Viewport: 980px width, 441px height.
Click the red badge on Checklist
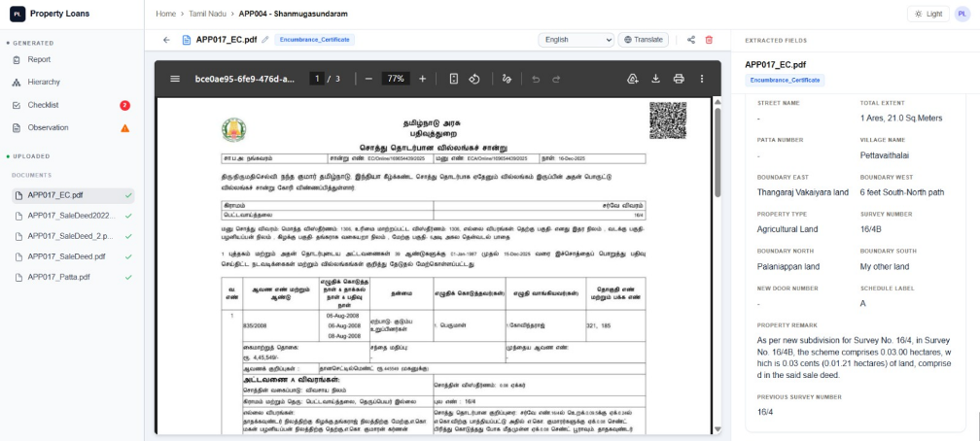(x=125, y=105)
